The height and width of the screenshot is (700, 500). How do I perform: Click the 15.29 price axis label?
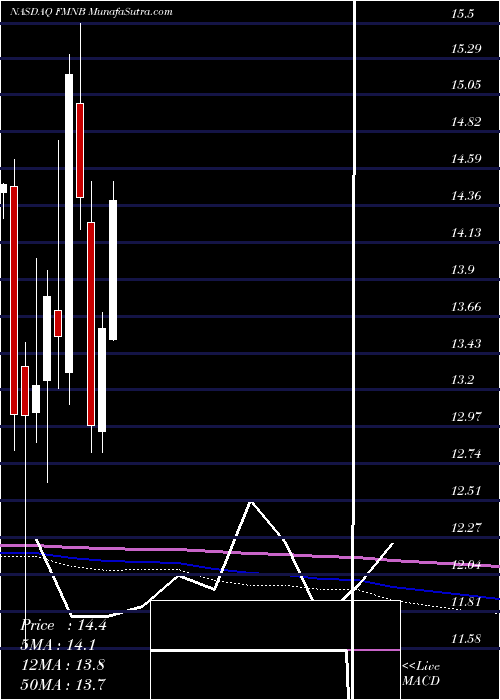pyautogui.click(x=466, y=48)
